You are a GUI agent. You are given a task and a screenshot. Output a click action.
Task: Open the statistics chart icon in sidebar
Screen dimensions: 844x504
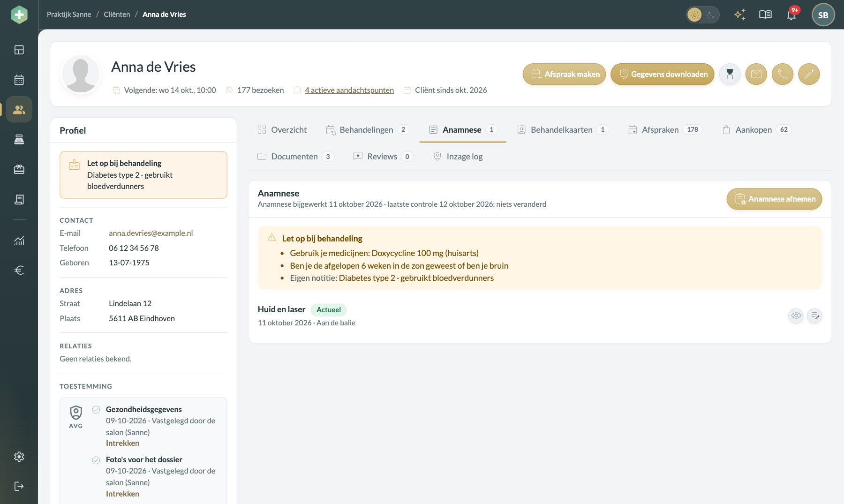(19, 241)
